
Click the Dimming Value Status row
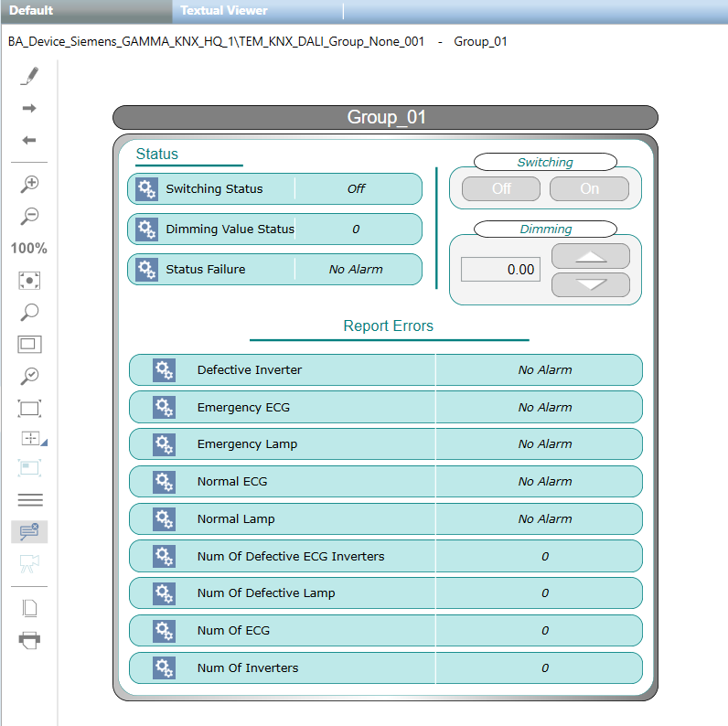click(x=274, y=230)
